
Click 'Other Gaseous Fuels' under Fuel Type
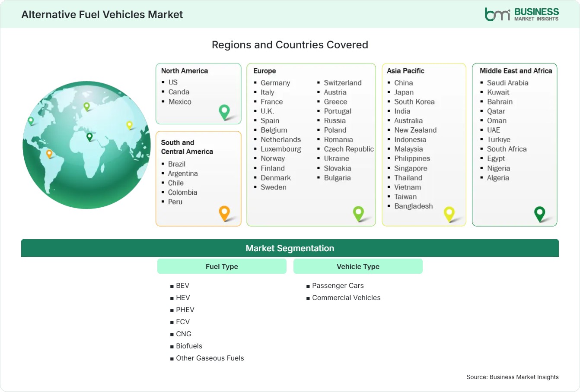[x=210, y=358]
